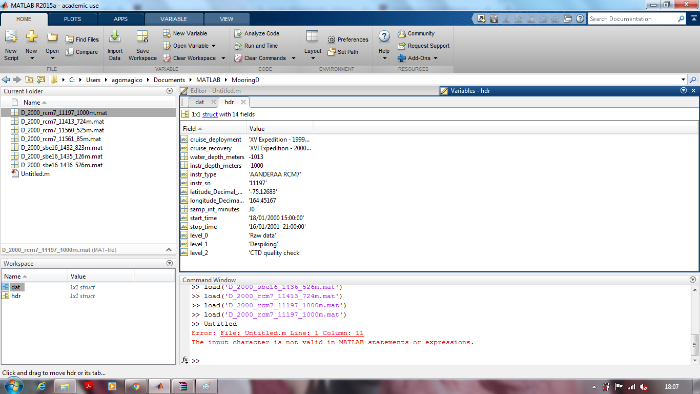Click the Editor - Untitled.m title bar
This screenshot has width=700, height=394.
pos(309,91)
